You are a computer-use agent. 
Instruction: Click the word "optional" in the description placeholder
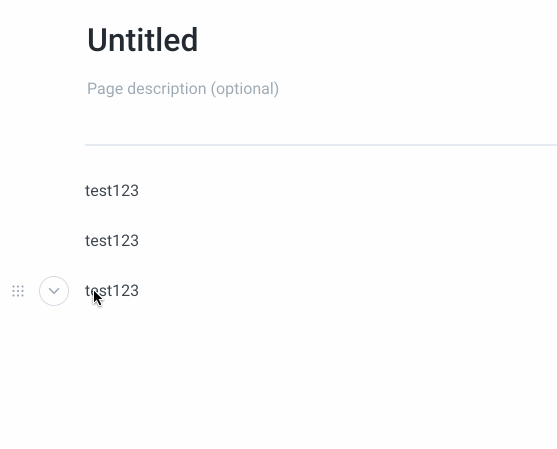[245, 88]
